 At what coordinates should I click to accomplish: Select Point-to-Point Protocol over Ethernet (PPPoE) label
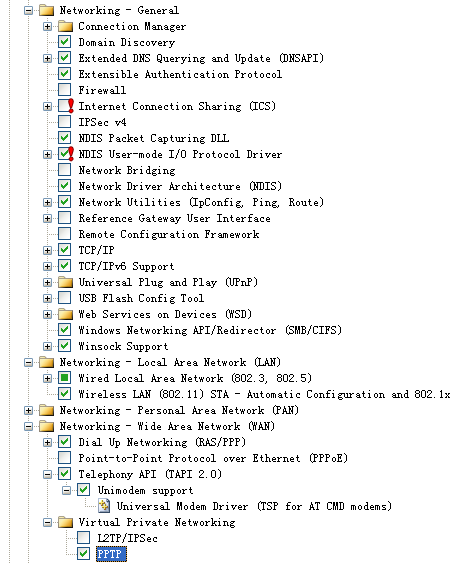(x=213, y=458)
